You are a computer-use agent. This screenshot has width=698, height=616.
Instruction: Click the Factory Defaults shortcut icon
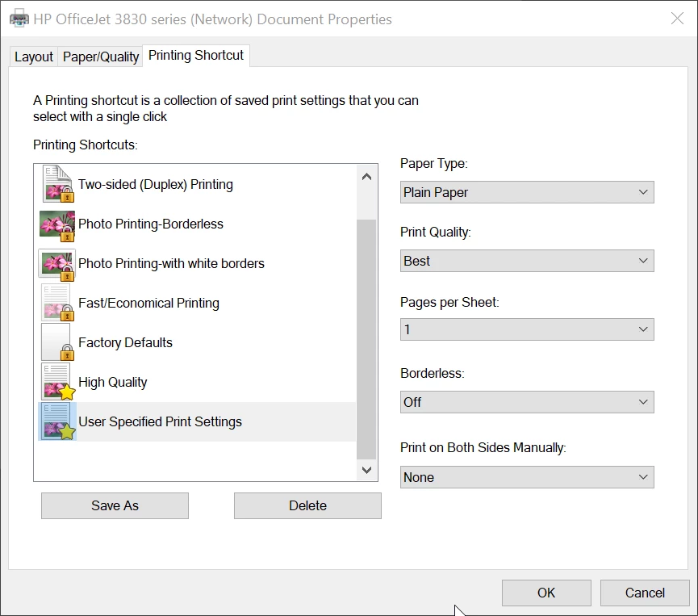point(57,342)
